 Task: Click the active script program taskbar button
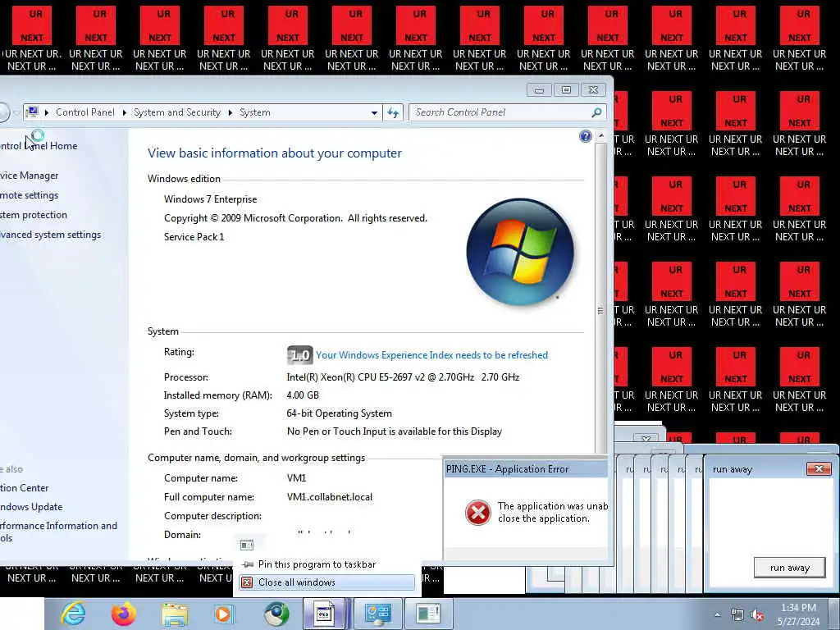tap(325, 614)
